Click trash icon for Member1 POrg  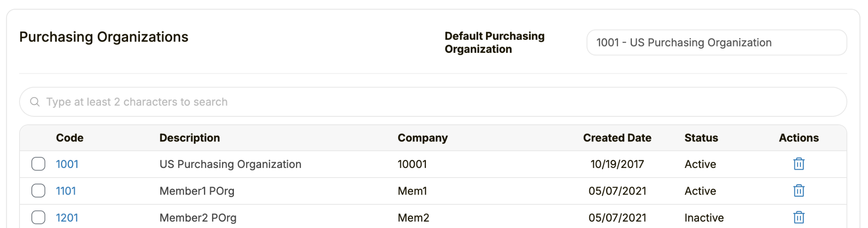798,191
